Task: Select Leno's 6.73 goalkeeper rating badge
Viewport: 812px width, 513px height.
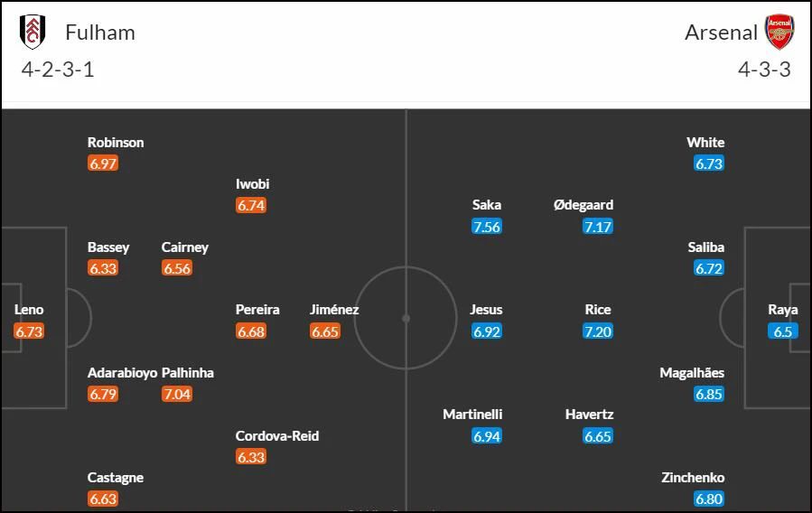Action: pos(29,331)
